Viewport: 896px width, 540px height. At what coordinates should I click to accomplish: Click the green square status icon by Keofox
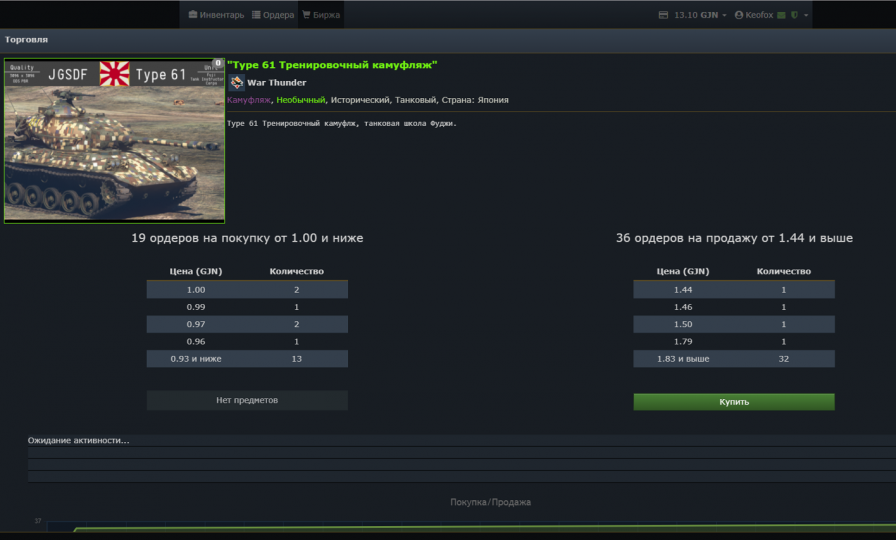[782, 15]
